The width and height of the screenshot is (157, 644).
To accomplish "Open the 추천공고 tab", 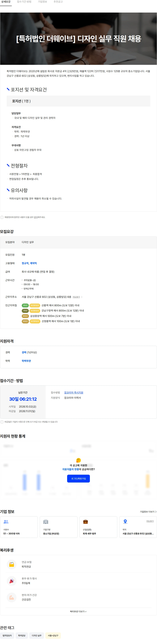I will coord(58,2).
